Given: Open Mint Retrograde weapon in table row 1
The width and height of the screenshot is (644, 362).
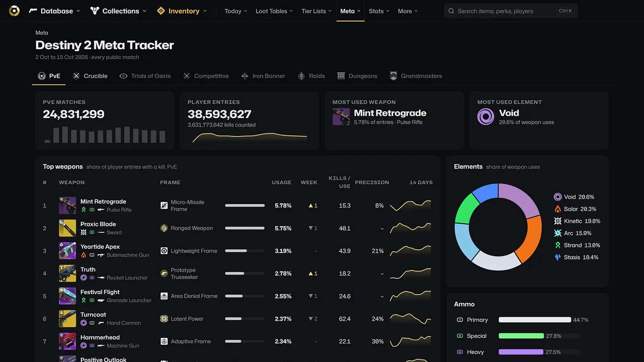Looking at the screenshot, I should 103,202.
